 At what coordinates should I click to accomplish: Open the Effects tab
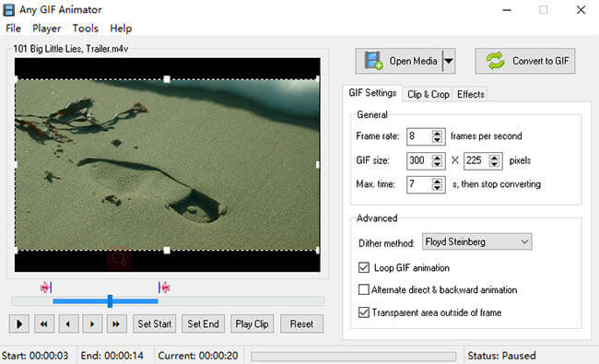(x=471, y=94)
